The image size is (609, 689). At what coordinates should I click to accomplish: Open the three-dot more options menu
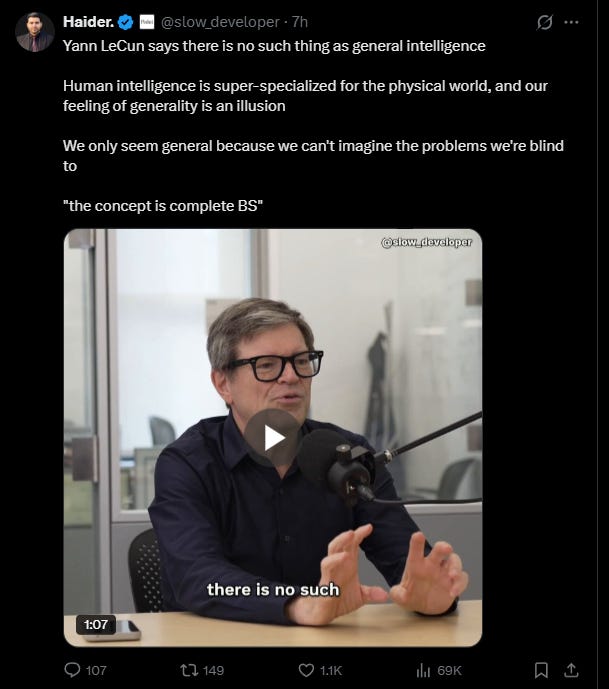point(571,22)
